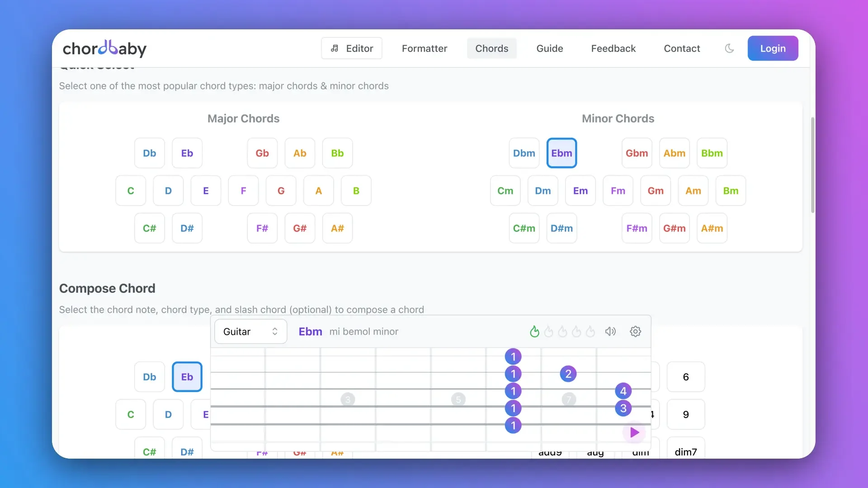
Task: Select fifth flame difficulty icon
Action: [590, 332]
